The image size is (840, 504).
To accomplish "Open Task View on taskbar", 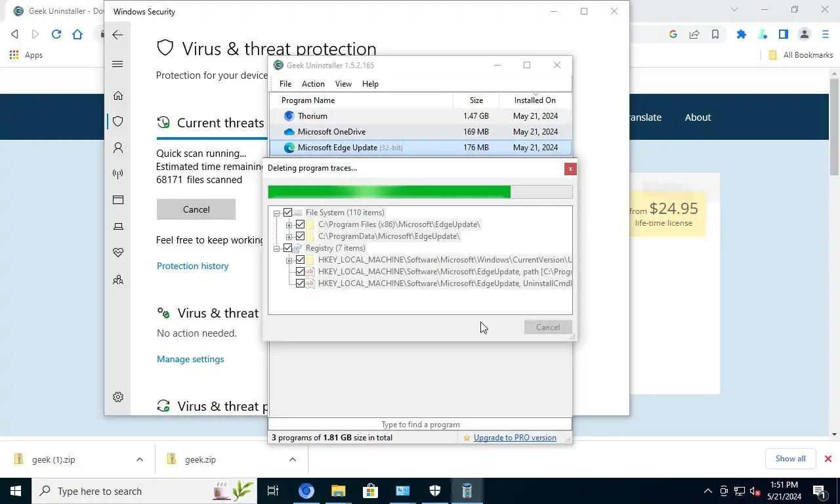I will coord(273,491).
